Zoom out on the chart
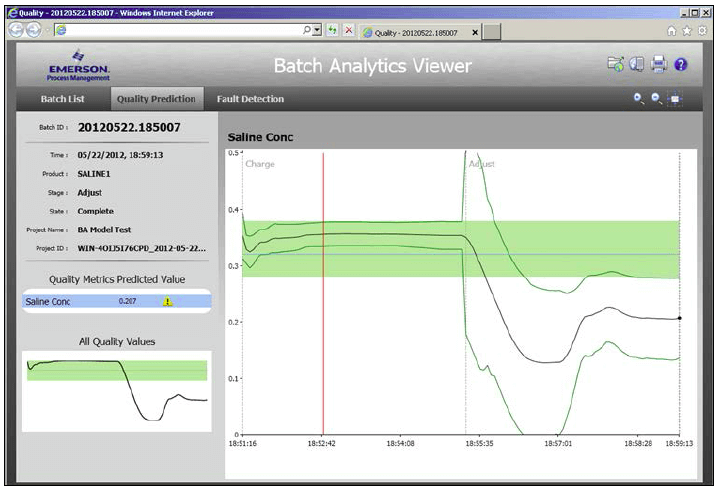Viewport: 719px width, 491px height. pyautogui.click(x=657, y=99)
